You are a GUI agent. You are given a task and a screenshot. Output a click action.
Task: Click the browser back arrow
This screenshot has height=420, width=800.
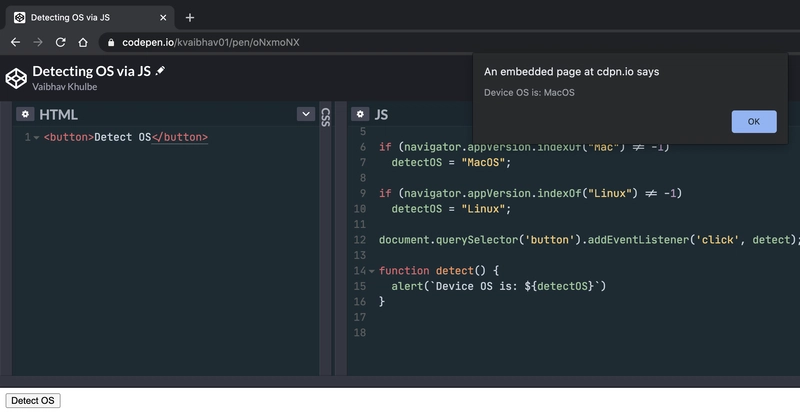pos(15,42)
